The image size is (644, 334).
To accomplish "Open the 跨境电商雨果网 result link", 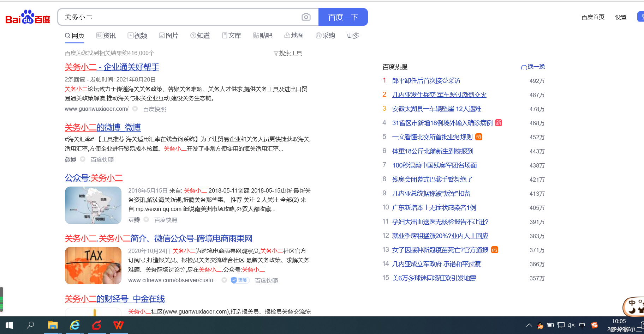I will (x=159, y=238).
